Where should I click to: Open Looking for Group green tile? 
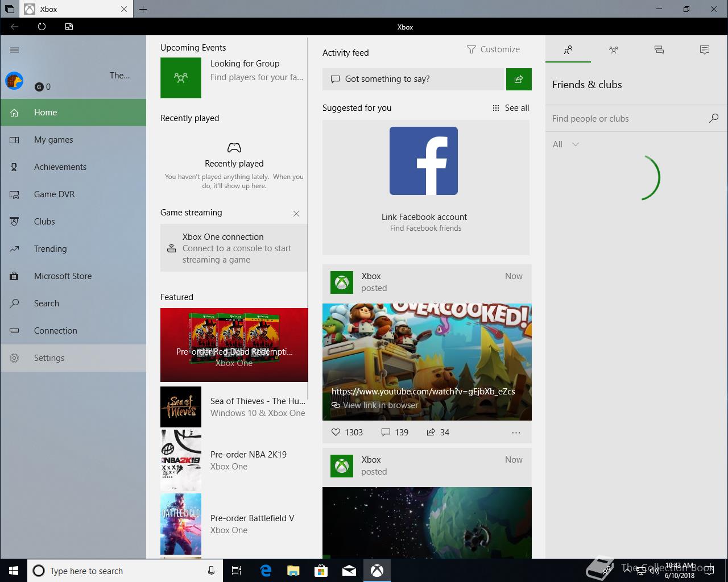[x=181, y=78]
